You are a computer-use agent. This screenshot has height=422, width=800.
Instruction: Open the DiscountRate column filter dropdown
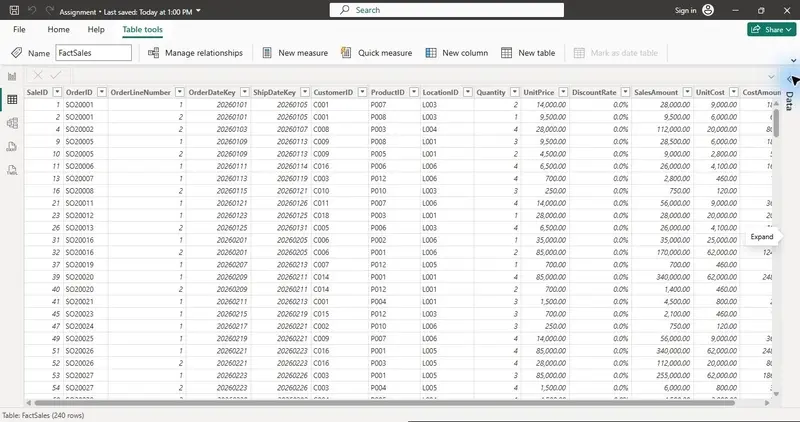625,92
